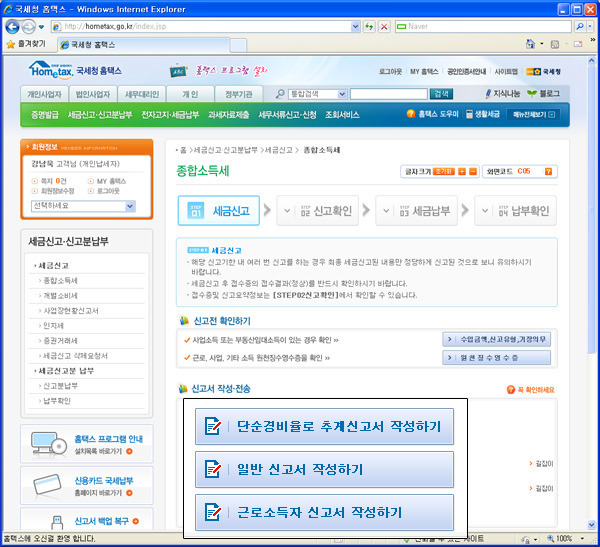Open 신고분납부 in left menu

point(60,386)
